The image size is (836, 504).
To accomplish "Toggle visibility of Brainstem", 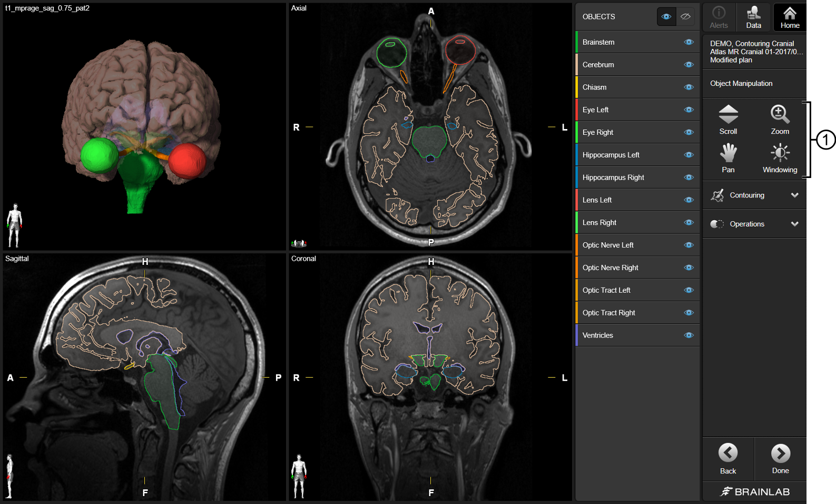I will point(689,42).
